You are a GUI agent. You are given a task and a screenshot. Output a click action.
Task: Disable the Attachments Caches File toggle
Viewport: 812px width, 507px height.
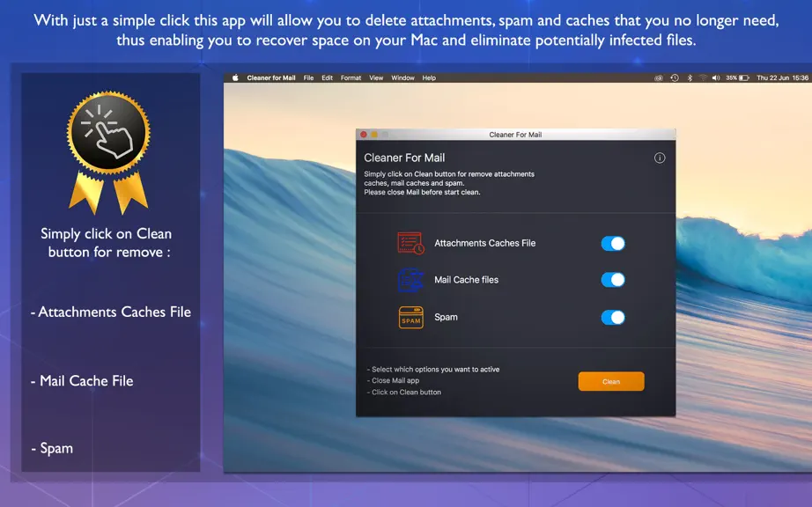tap(613, 243)
